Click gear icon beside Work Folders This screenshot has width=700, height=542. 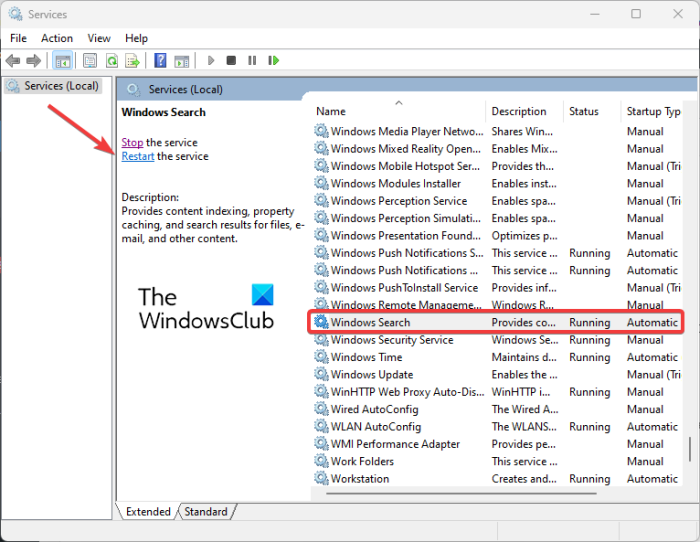[321, 461]
